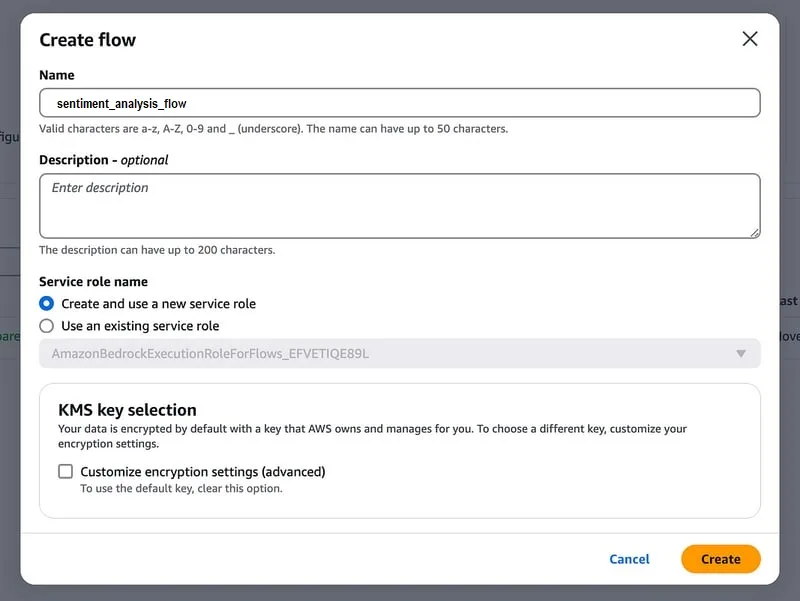Viewport: 800px width, 601px height.
Task: Click 'To use the default key' hint
Action: click(x=181, y=488)
